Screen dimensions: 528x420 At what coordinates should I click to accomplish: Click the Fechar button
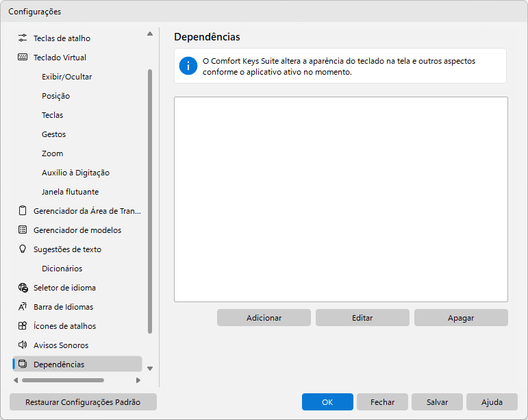tap(382, 402)
